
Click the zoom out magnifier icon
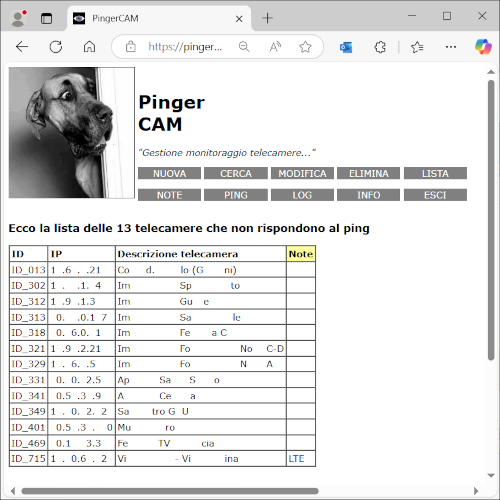click(244, 47)
